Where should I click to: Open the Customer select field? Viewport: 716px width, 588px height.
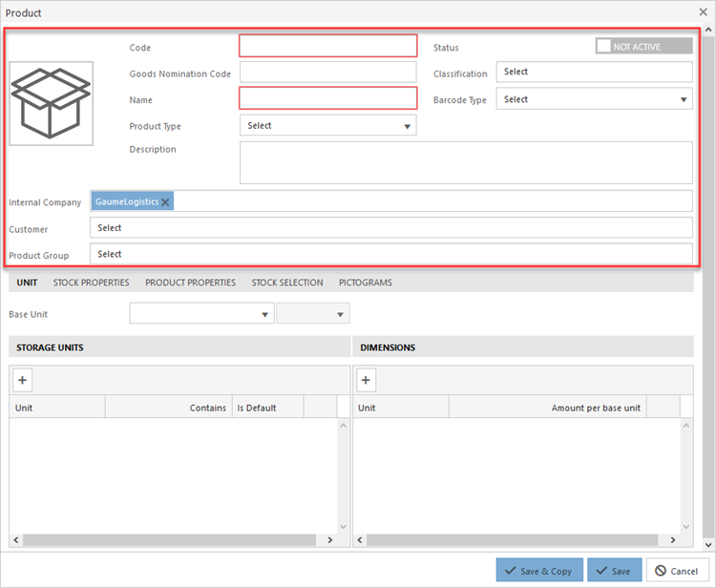pyautogui.click(x=390, y=228)
